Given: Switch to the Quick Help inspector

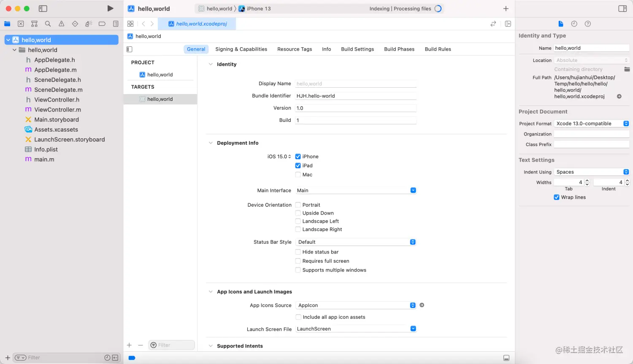Looking at the screenshot, I should click(588, 24).
